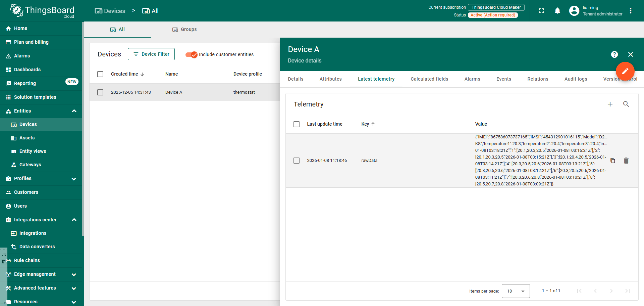The height and width of the screenshot is (306, 644).
Task: Switch to the Attributes tab
Action: click(x=331, y=79)
